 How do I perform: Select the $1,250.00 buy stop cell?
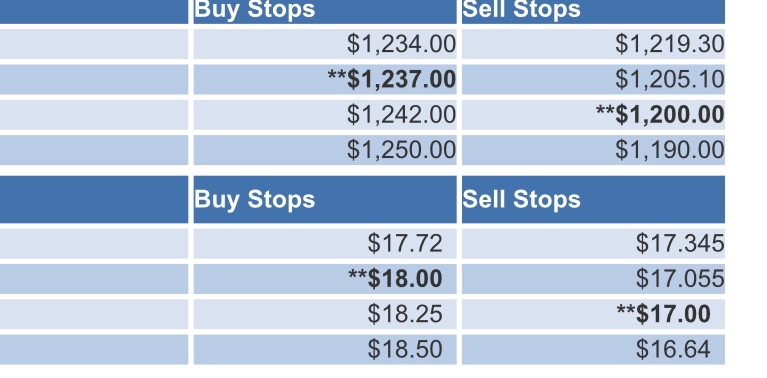[325, 150]
